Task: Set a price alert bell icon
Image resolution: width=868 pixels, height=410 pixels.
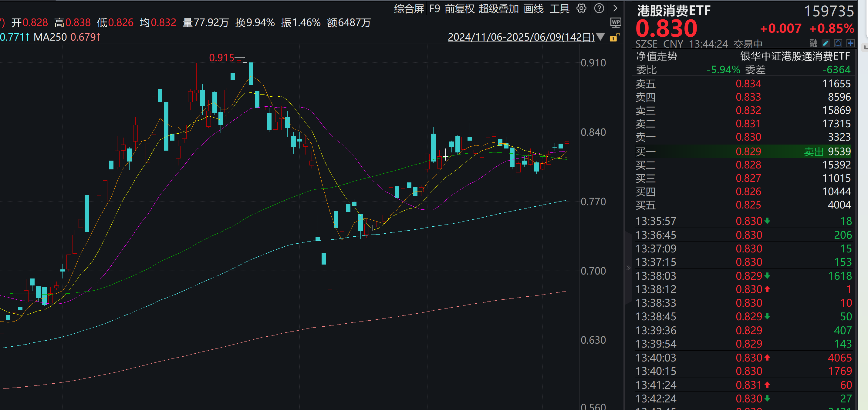Action: point(838,43)
